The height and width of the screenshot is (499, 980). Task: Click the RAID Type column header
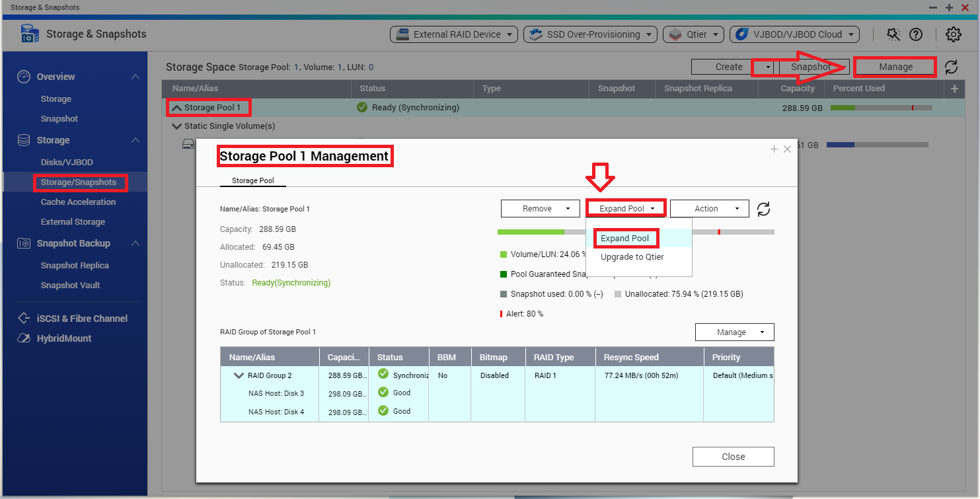[x=560, y=358]
